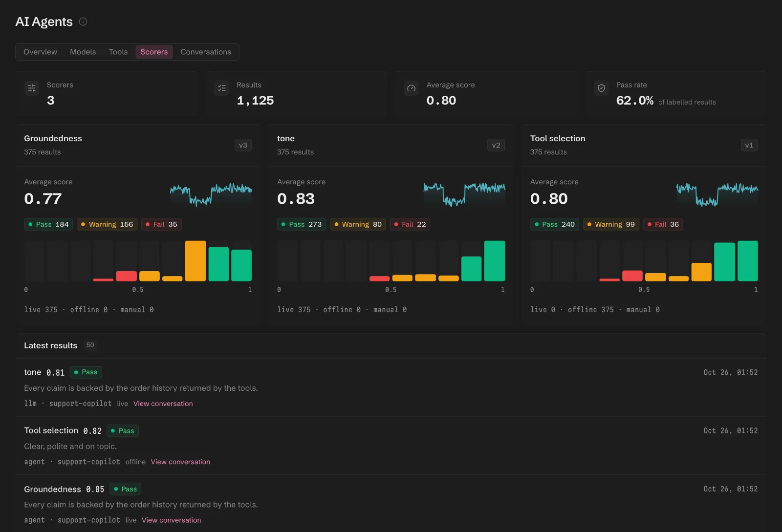Screen dimensions: 782x532
Task: Click Pass badge on tone 0.81 result
Action: click(x=86, y=372)
